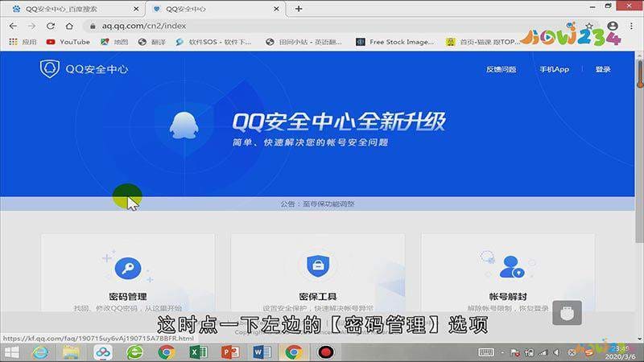The width and height of the screenshot is (644, 362).
Task: Open the Windows Start button
Action: click(x=11, y=352)
